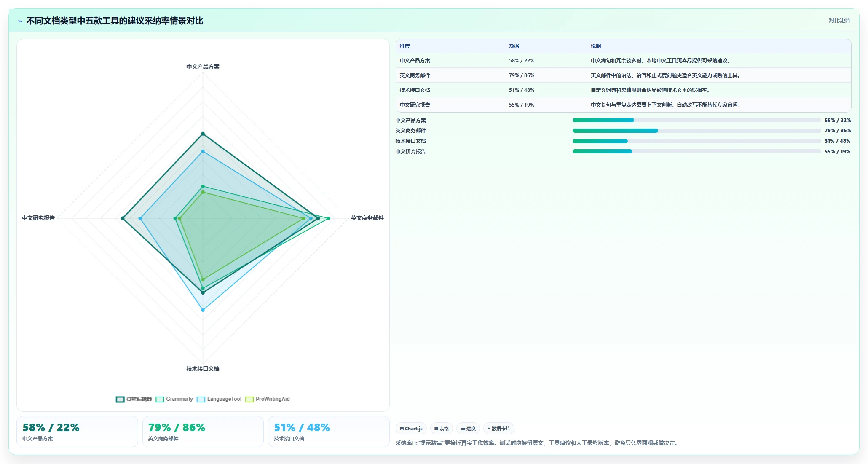Click the 中文产品方案 progress bar

click(697, 120)
